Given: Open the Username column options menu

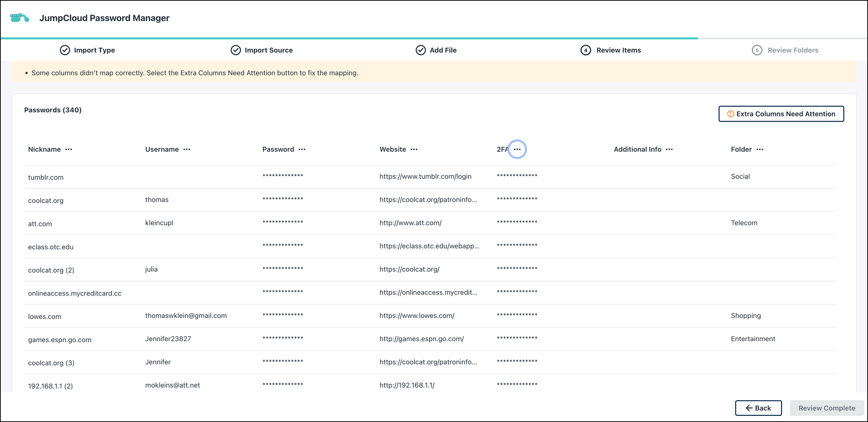Looking at the screenshot, I should click(x=187, y=149).
